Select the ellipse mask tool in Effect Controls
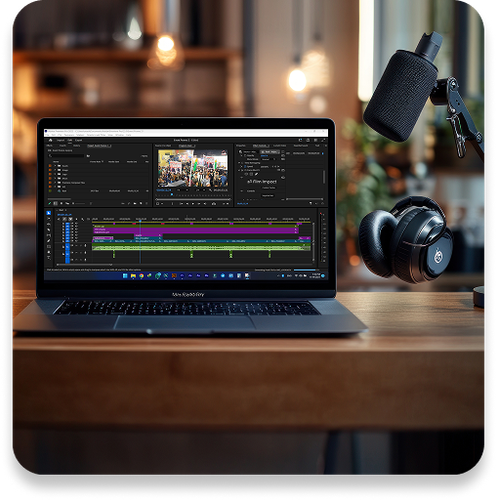Viewport: 497px width, 500px height. (x=246, y=174)
